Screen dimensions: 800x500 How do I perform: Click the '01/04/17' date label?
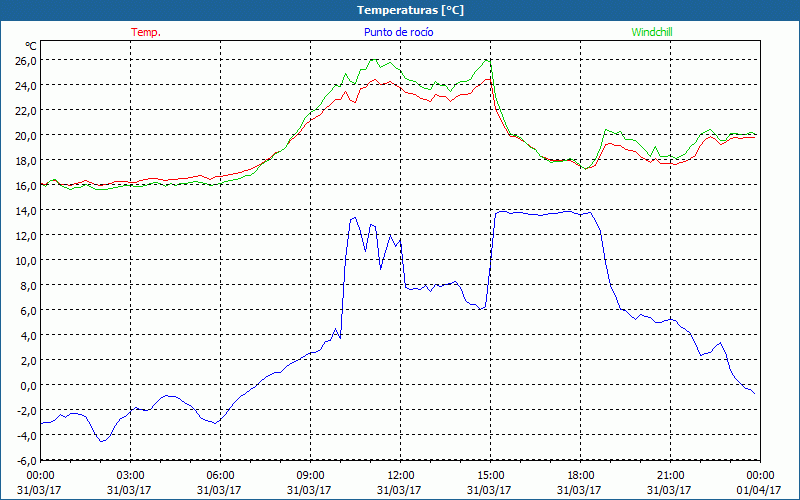point(759,490)
